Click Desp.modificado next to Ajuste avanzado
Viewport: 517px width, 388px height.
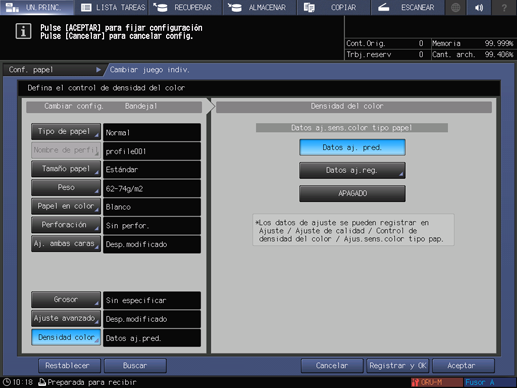point(152,319)
